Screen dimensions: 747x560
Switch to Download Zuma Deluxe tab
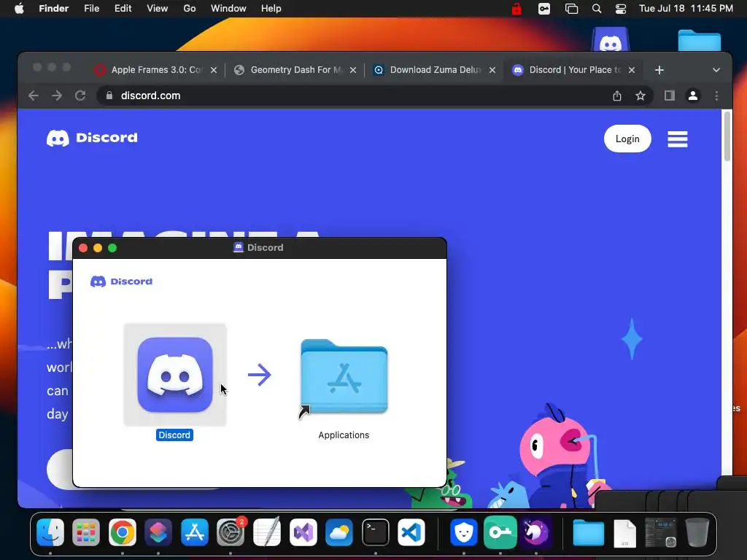click(x=435, y=70)
